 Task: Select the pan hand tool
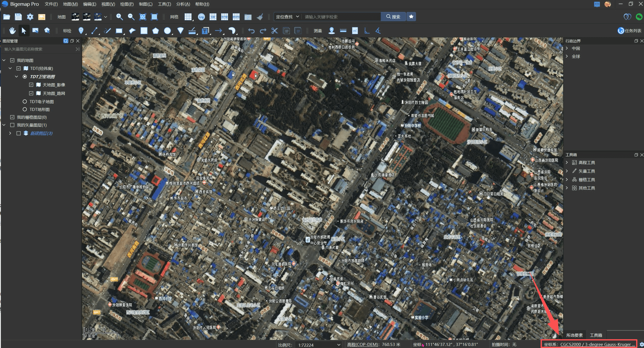[x=12, y=31]
